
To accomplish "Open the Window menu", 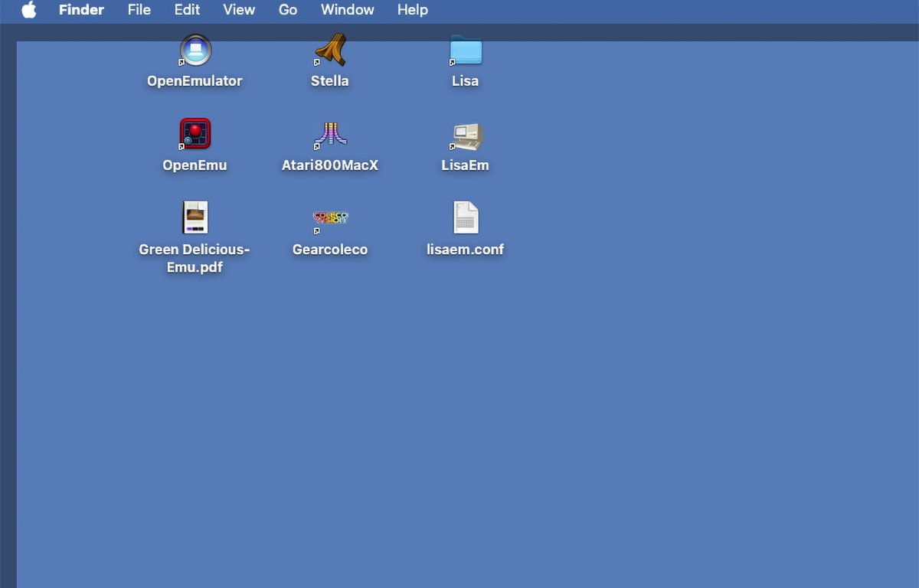I will tap(348, 10).
